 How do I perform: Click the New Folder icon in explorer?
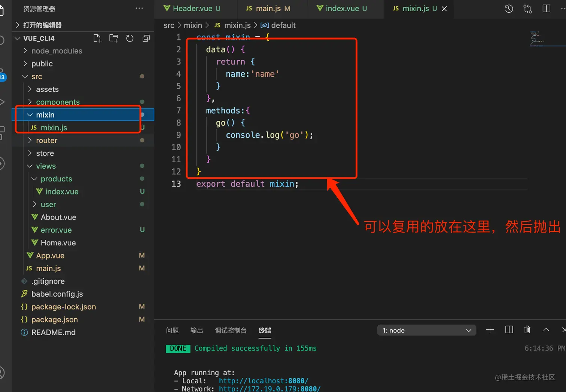(x=113, y=38)
